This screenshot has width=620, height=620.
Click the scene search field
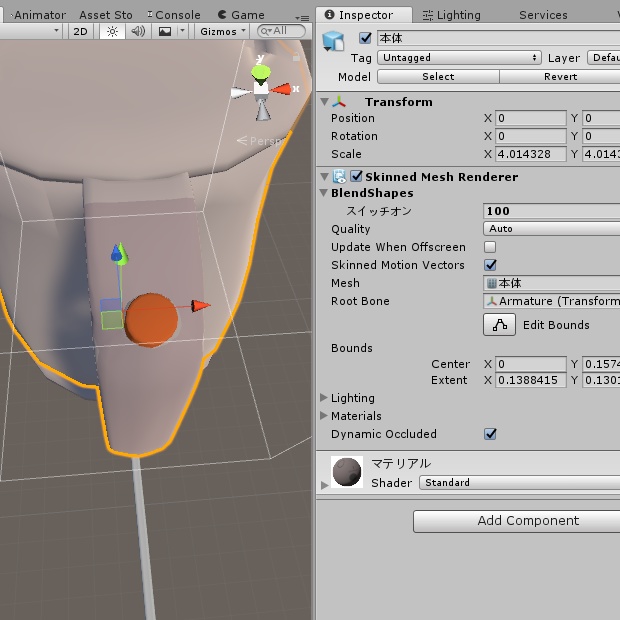pyautogui.click(x=281, y=31)
